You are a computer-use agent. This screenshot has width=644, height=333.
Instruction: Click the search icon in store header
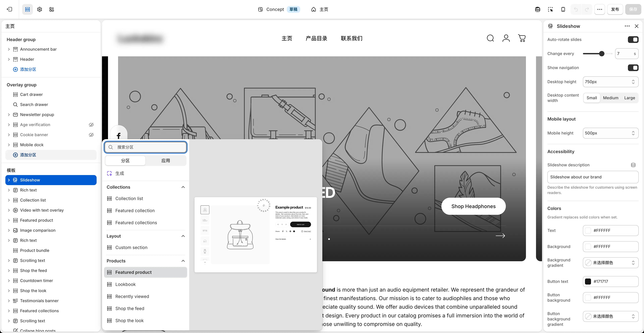coord(490,38)
